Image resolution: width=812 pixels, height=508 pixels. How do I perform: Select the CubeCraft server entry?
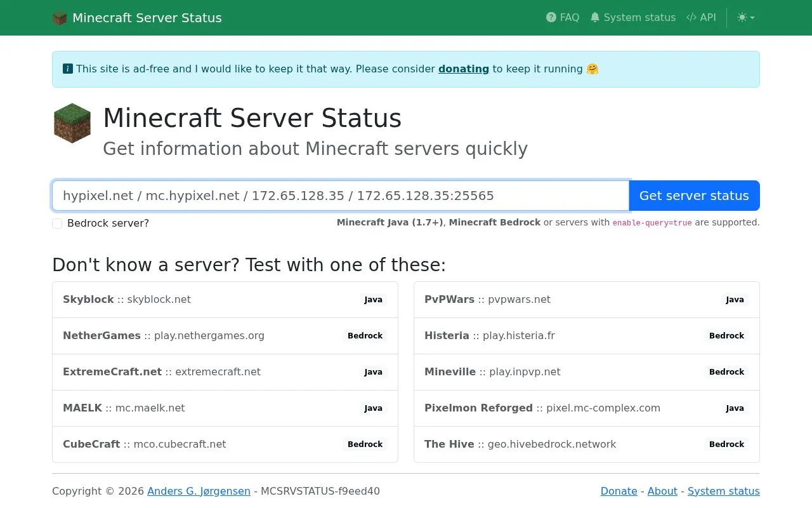[x=225, y=444]
